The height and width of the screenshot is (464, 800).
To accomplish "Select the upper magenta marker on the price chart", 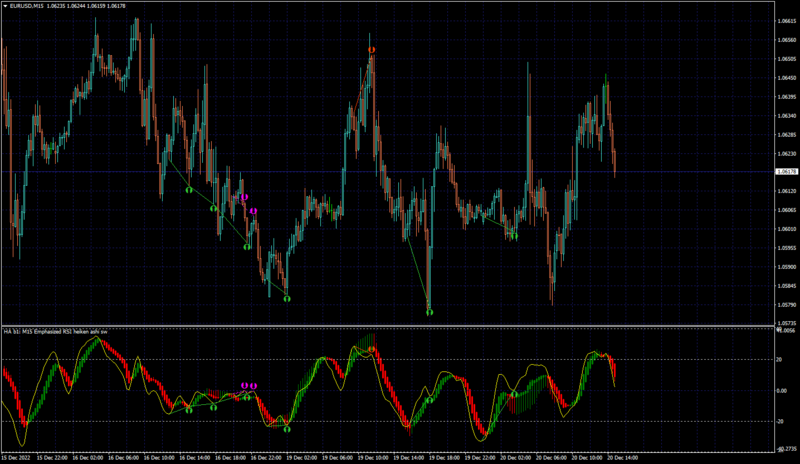I will 244,197.
